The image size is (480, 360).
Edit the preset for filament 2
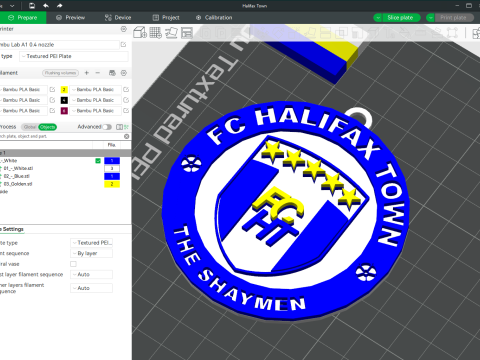(126, 89)
